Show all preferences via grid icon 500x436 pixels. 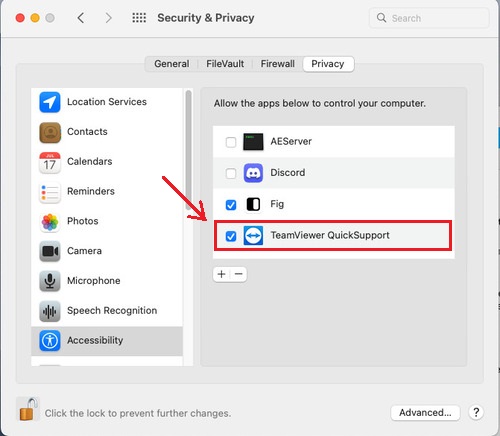139,18
